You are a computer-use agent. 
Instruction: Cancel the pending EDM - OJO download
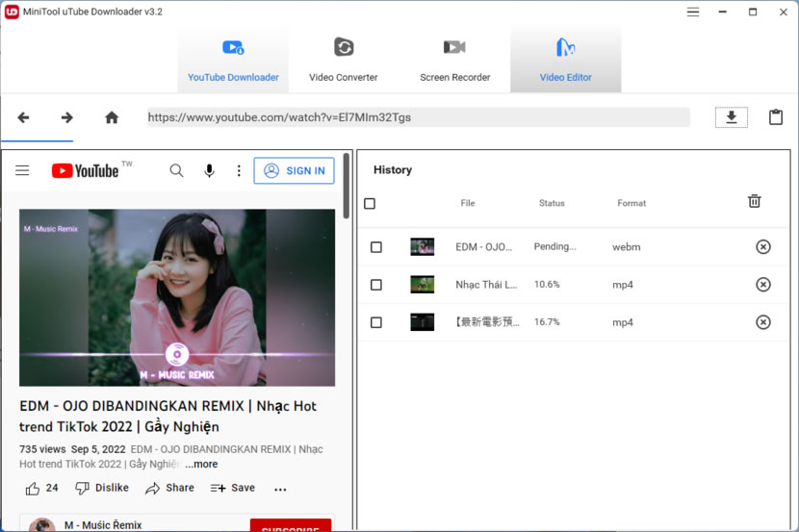point(762,247)
